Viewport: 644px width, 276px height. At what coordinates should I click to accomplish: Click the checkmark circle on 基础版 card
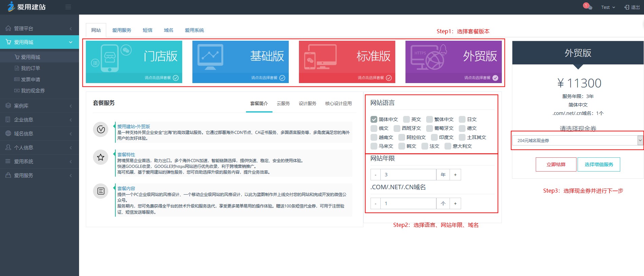tap(282, 78)
